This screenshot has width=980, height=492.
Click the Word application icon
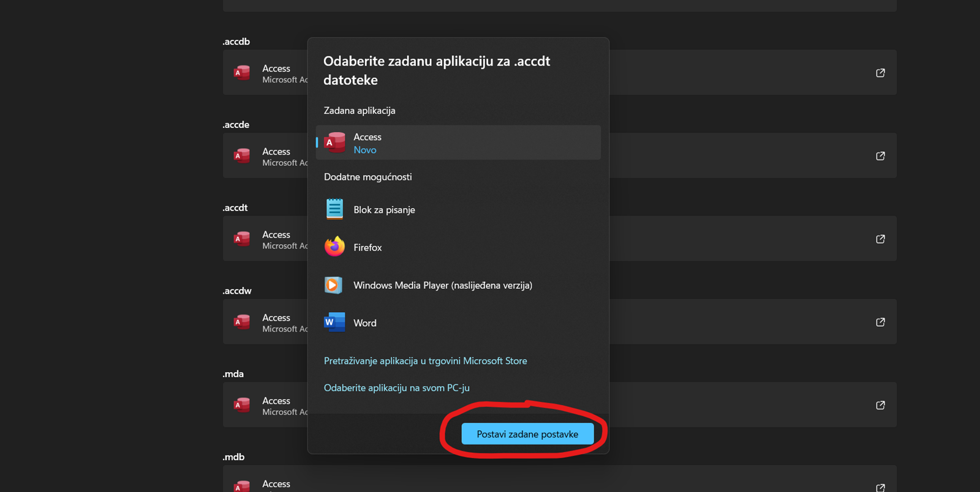[x=334, y=322]
